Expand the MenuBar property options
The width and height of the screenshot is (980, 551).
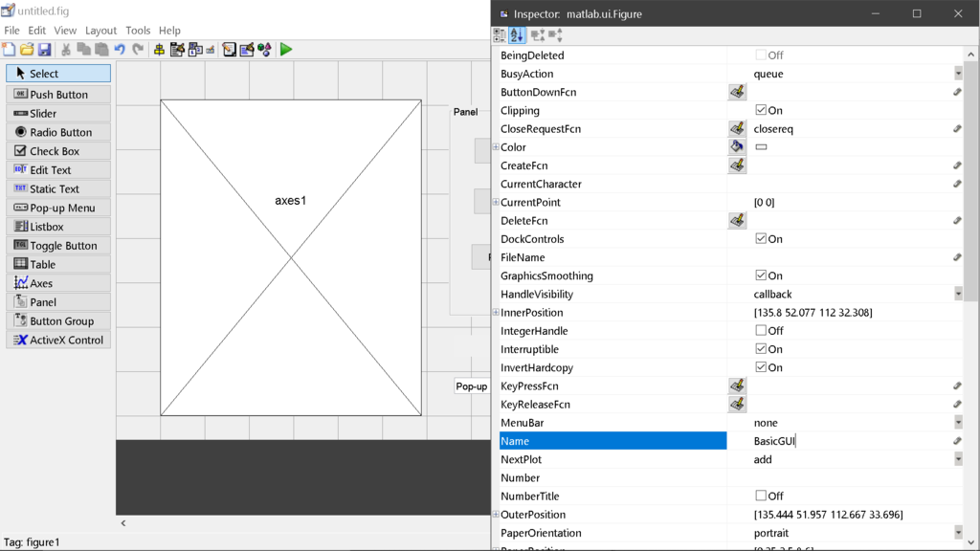pyautogui.click(x=960, y=422)
